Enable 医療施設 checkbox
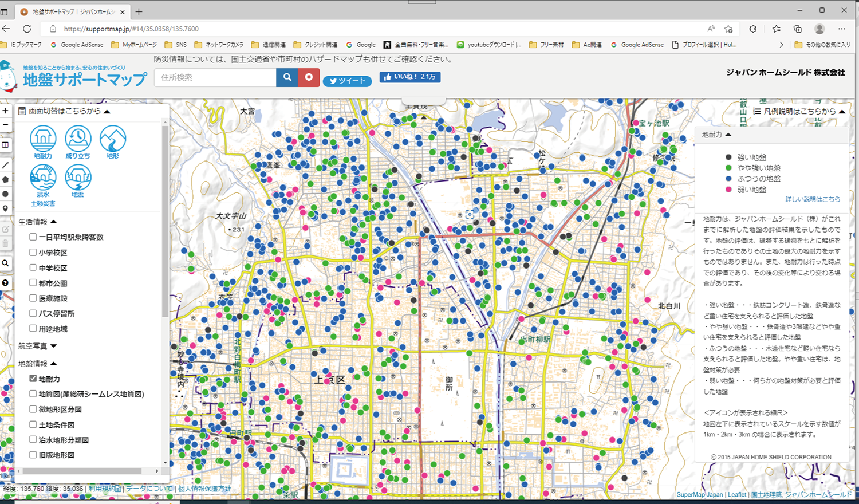The height and width of the screenshot is (504, 859). pyautogui.click(x=33, y=298)
